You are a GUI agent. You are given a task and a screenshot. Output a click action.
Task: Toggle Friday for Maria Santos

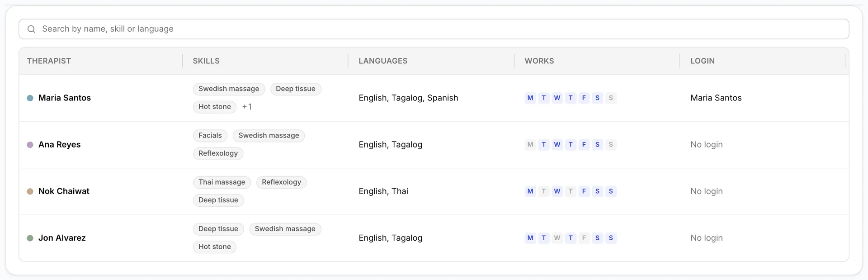tap(584, 98)
